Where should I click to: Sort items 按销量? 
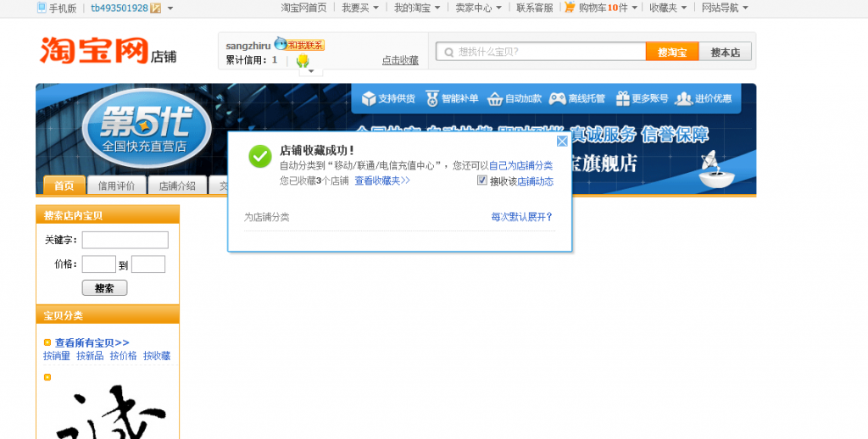(x=57, y=355)
